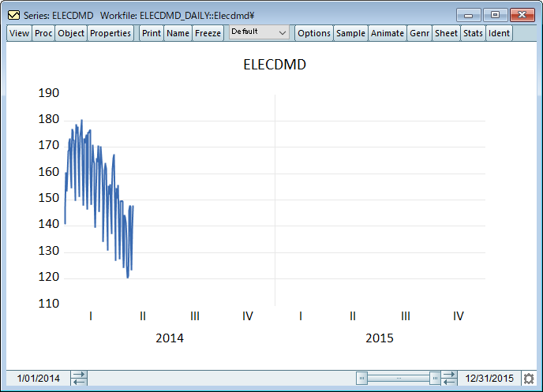
Task: Click the Animate button
Action: tap(388, 33)
